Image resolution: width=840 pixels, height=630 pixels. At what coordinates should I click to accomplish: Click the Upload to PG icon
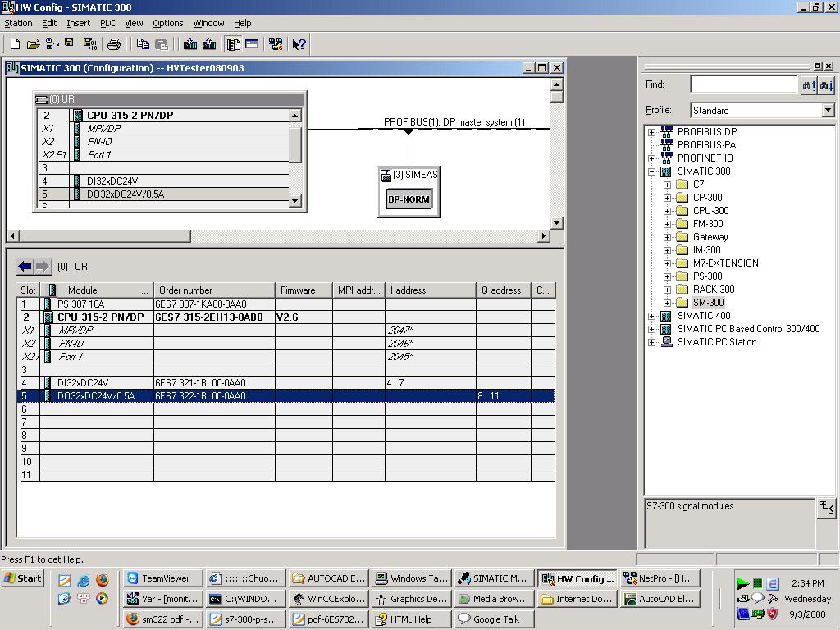click(209, 44)
